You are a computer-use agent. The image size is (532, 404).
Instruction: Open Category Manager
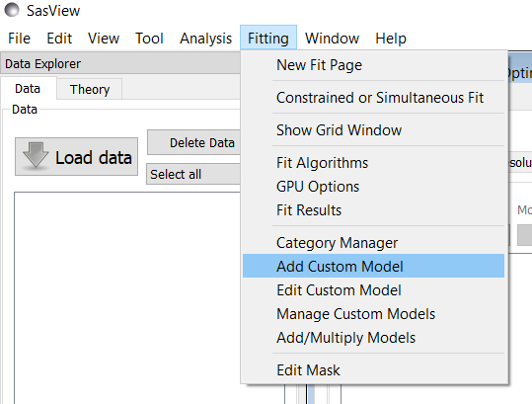(373, 243)
